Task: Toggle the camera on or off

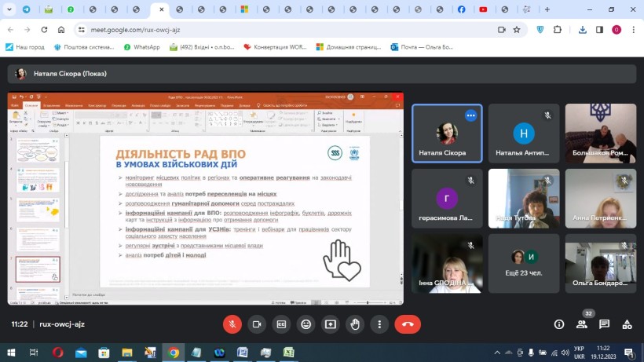Action: [x=256, y=324]
